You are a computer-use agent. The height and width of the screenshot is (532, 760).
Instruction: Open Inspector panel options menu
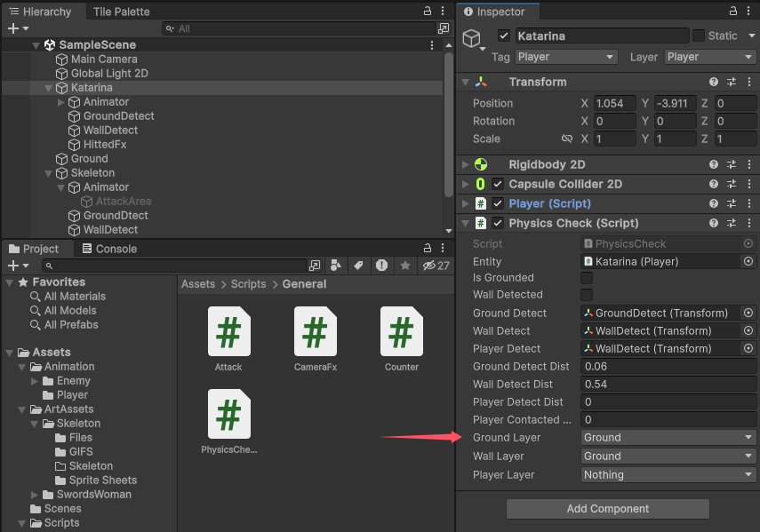pos(748,12)
